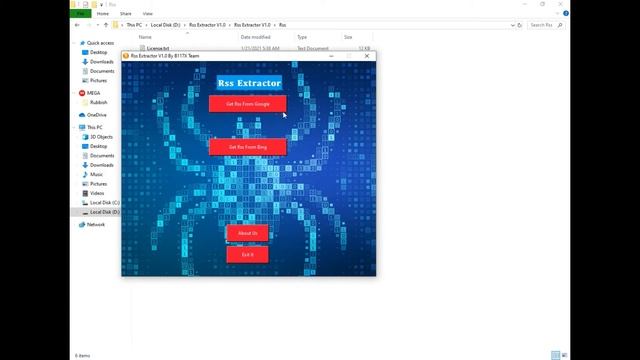Click the search magnifier icon
The height and width of the screenshot is (360, 640).
tap(560, 25)
